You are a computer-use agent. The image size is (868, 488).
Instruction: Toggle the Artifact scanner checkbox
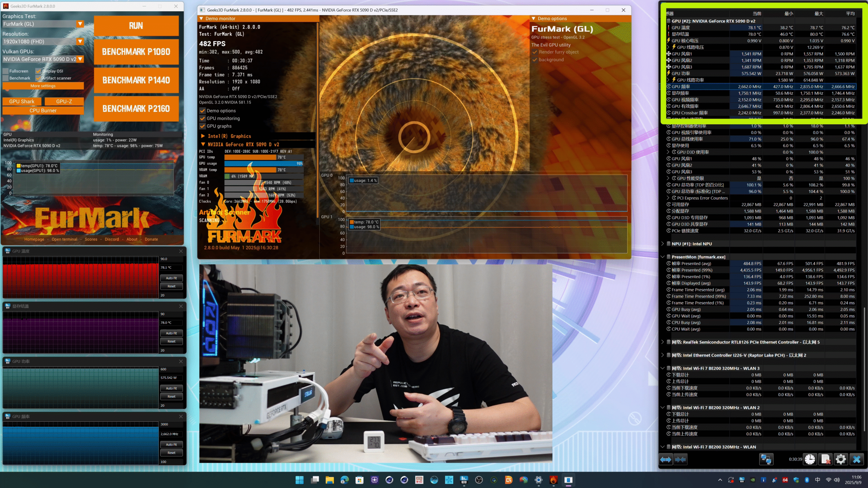[x=38, y=78]
